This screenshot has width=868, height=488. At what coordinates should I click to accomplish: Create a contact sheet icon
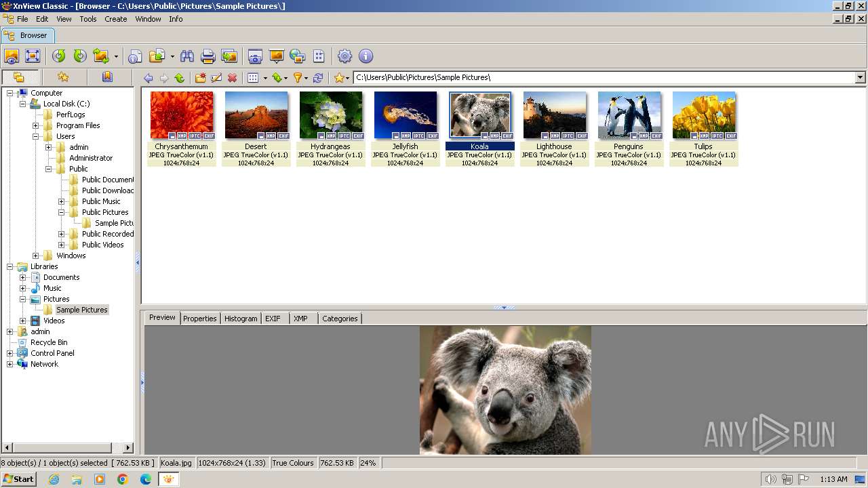tap(319, 56)
